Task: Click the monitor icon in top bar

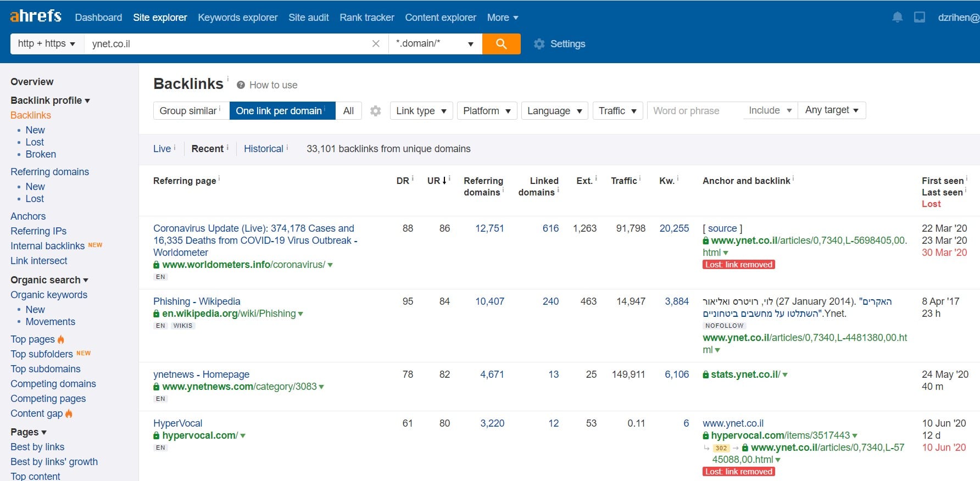Action: (920, 18)
